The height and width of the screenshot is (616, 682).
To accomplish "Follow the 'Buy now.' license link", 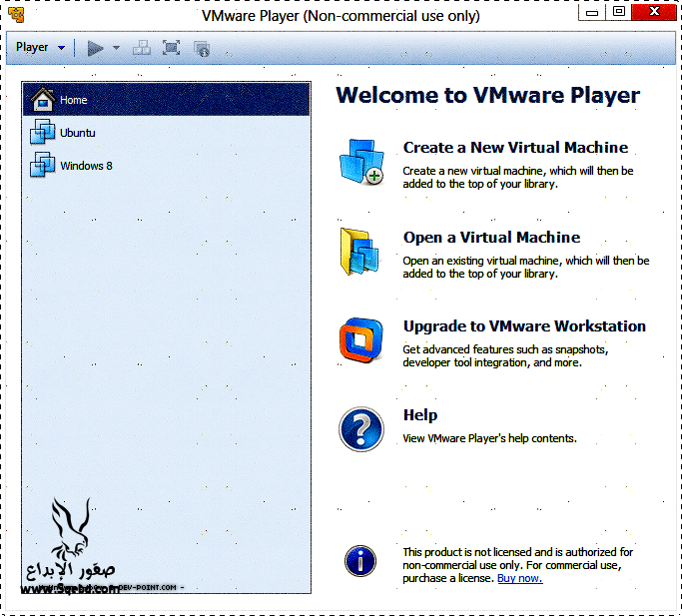I will point(519,579).
